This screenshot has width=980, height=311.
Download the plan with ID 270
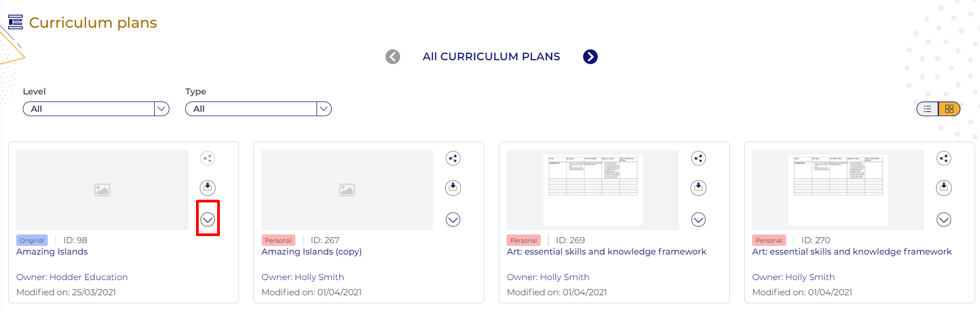tap(944, 188)
